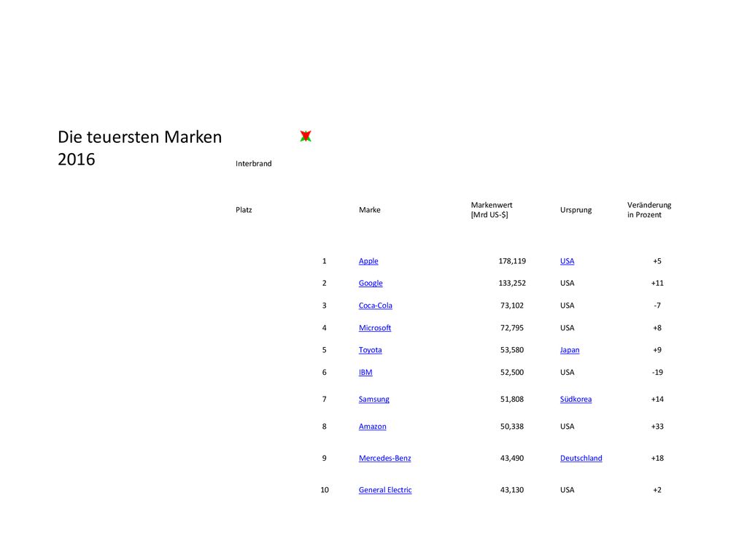747x560 pixels.
Task: Open the IBM link
Action: coord(365,372)
